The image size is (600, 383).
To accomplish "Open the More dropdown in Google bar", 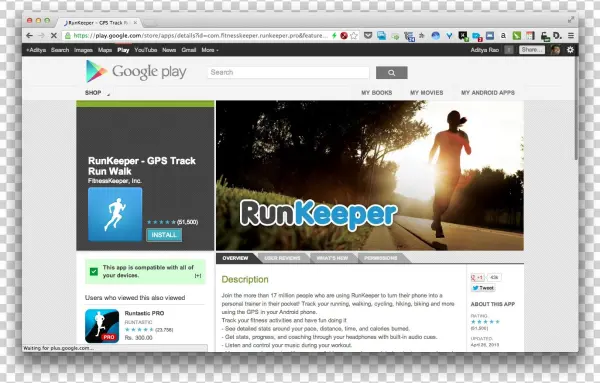I will tap(210, 50).
